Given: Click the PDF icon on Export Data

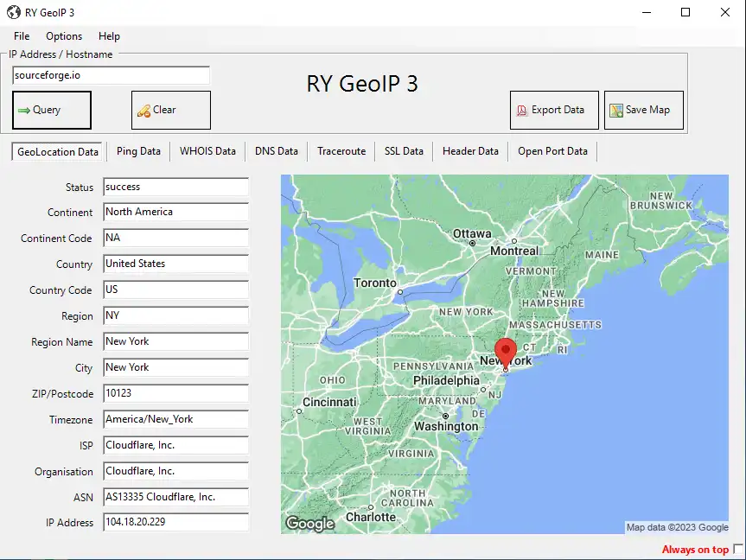Looking at the screenshot, I should (x=522, y=111).
